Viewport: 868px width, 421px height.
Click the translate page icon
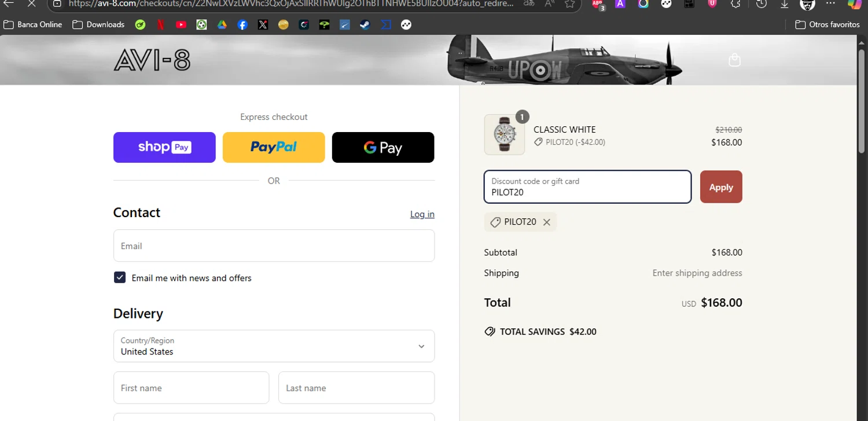click(529, 3)
